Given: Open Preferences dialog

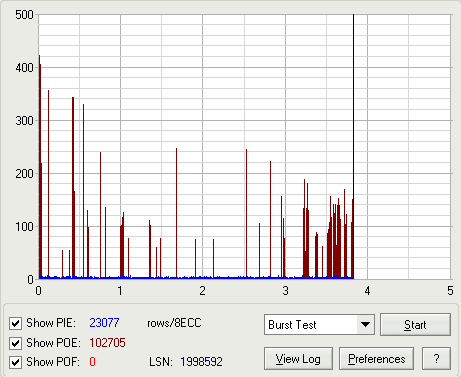Looking at the screenshot, I should click(377, 359).
